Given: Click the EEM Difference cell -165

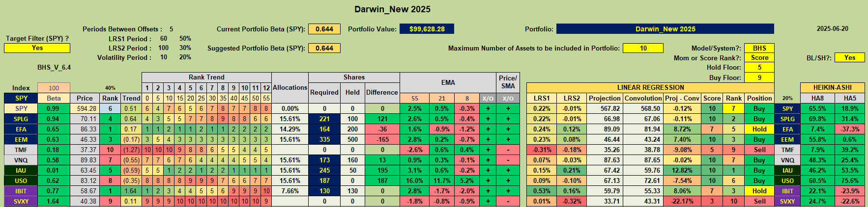Looking at the screenshot, I should pos(382,139).
